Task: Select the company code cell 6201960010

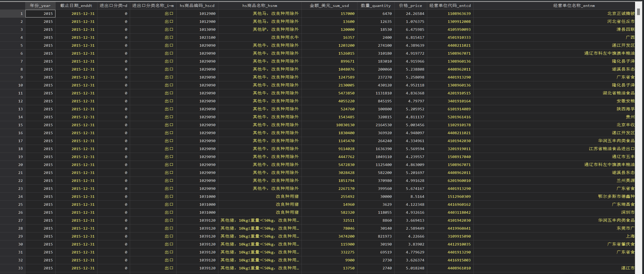Action: click(x=450, y=181)
